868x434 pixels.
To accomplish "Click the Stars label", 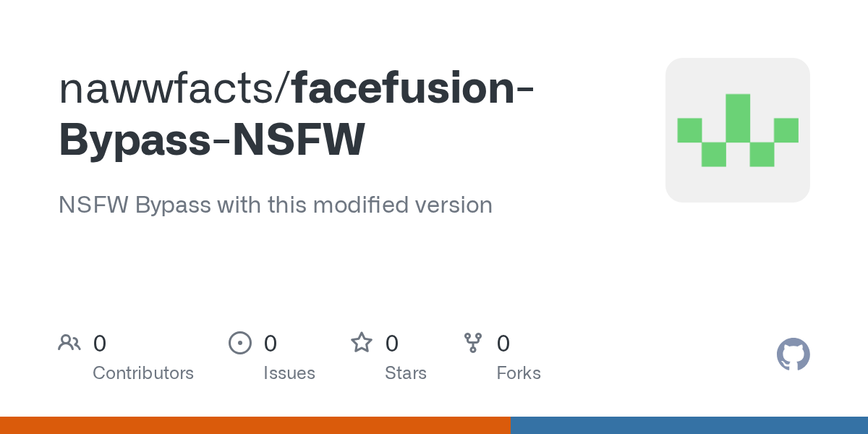I will (406, 373).
